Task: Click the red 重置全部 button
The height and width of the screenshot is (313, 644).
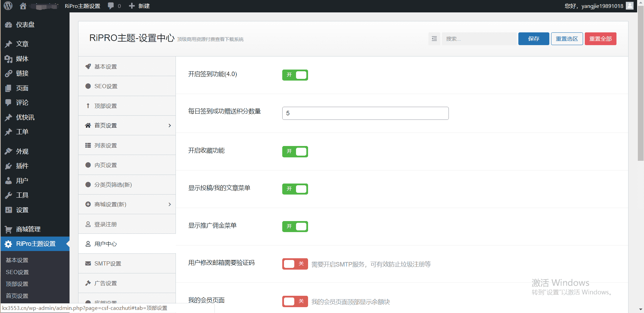Action: pyautogui.click(x=601, y=39)
